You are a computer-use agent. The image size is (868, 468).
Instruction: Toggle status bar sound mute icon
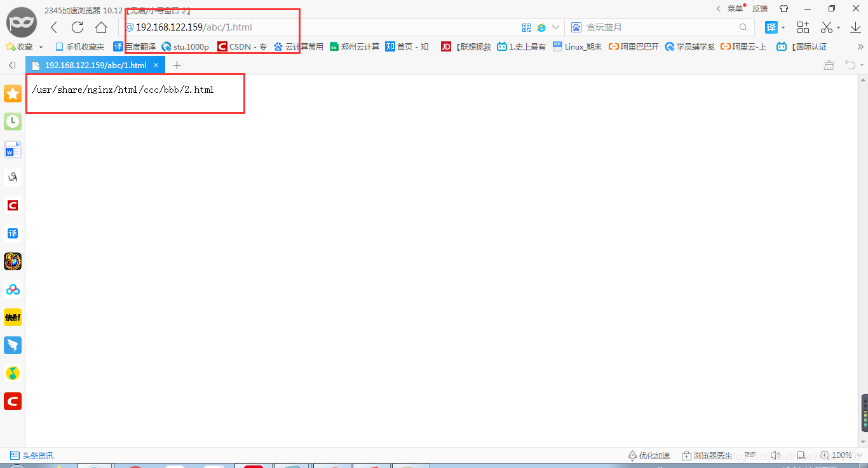(775, 455)
